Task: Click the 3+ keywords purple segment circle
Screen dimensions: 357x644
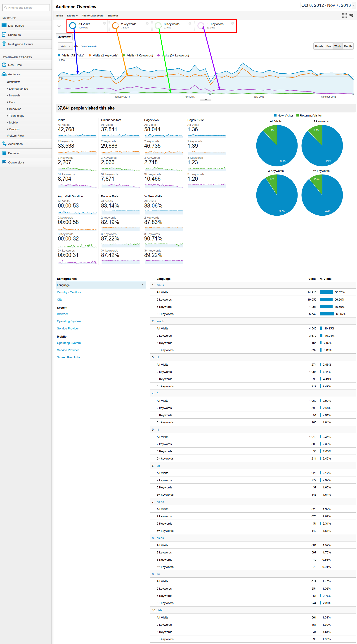Action: coord(201,26)
